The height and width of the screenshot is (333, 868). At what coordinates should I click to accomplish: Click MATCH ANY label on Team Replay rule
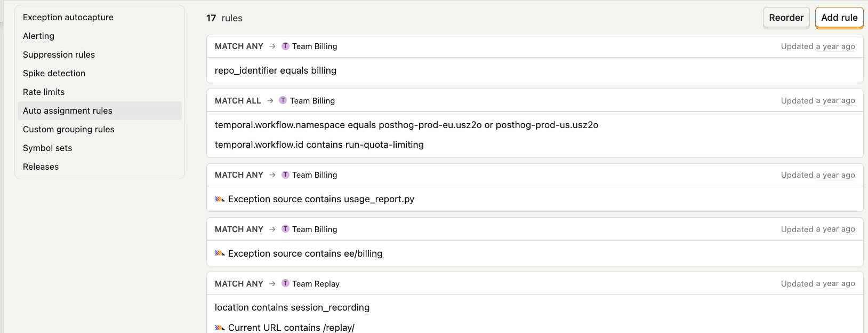[x=239, y=283]
